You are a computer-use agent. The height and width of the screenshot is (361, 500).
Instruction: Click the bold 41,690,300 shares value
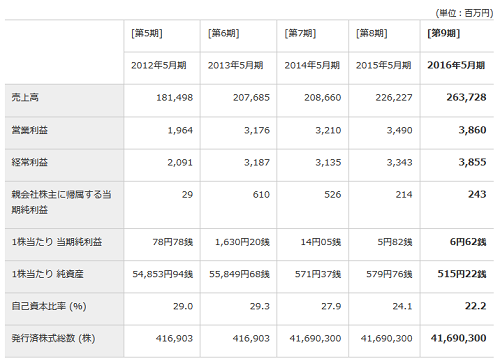(x=459, y=338)
